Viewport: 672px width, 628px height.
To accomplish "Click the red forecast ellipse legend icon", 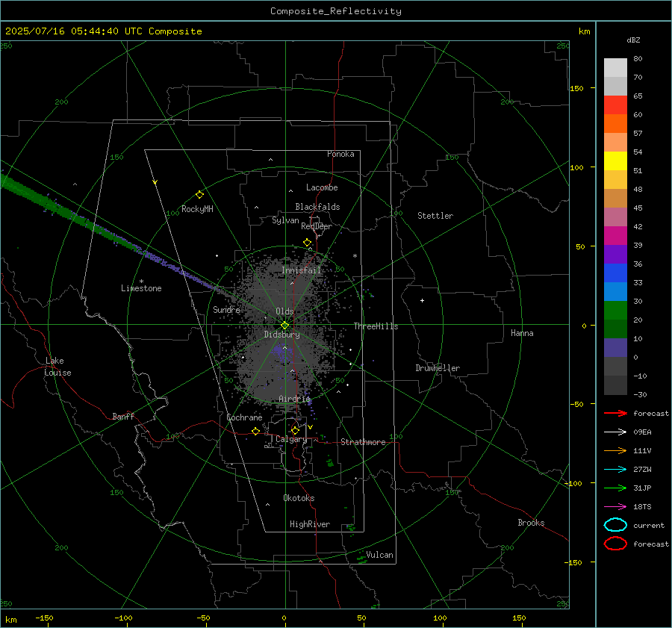I will click(x=615, y=544).
